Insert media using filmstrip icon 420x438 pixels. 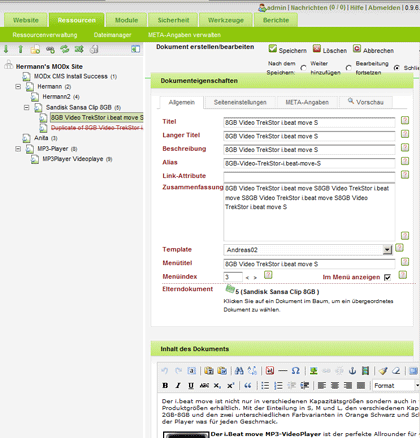366,371
